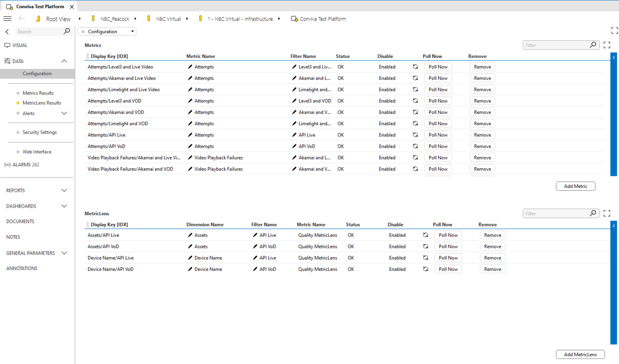Viewport: 619px width, 364px height.
Task: Click the Add Metric button
Action: pyautogui.click(x=576, y=186)
